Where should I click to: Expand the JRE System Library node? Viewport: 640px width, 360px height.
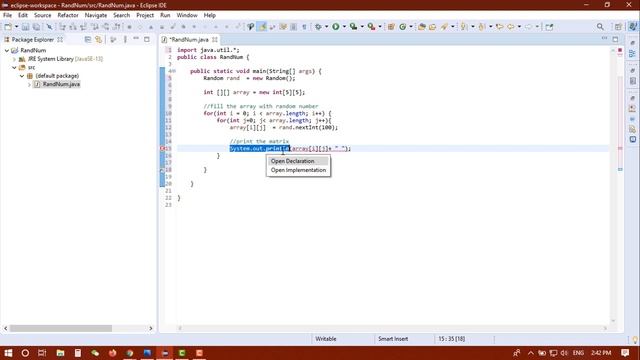14,59
